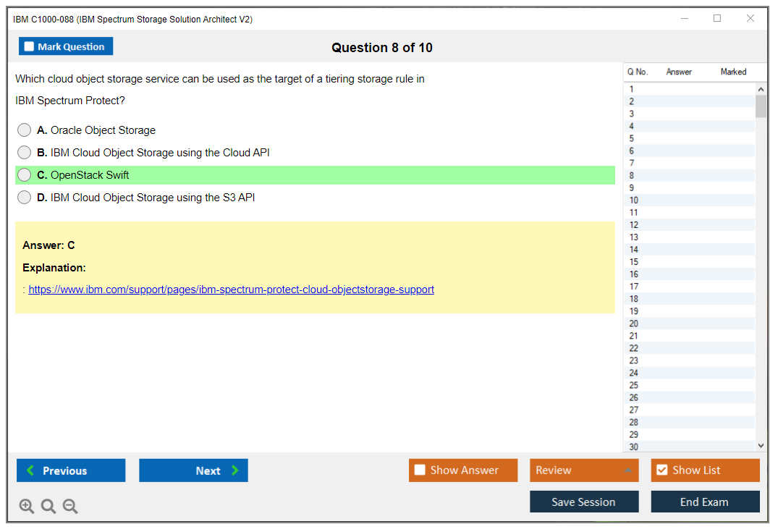778x532 pixels.
Task: Click the zoom reset magnifier icon
Action: pos(48,507)
